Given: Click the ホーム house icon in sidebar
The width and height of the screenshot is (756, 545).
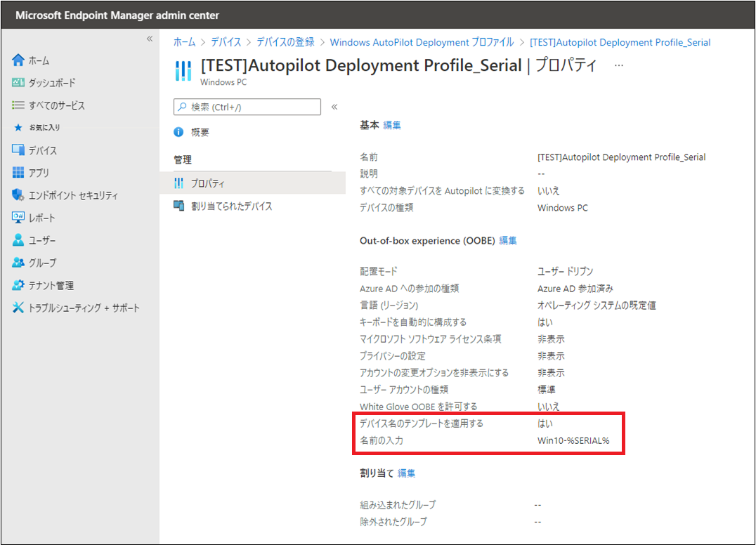Looking at the screenshot, I should [x=18, y=60].
